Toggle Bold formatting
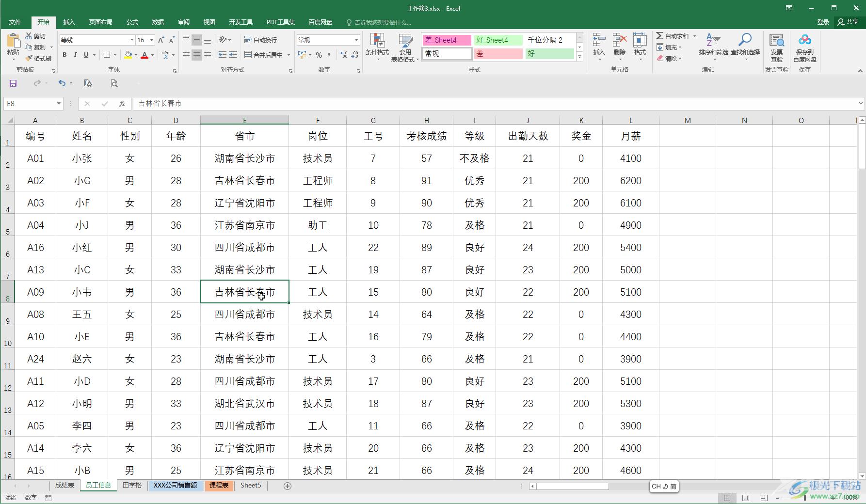 (64, 55)
